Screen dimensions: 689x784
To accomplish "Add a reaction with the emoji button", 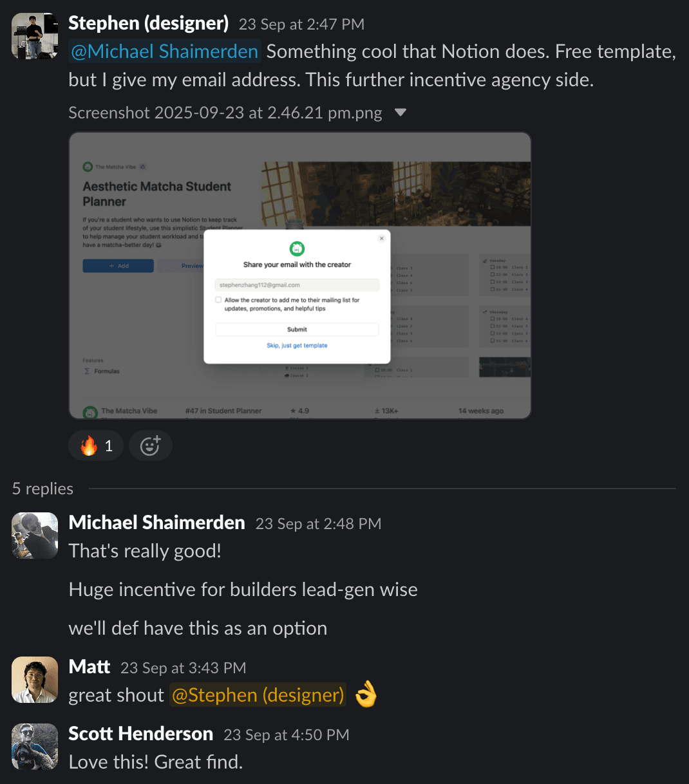I will coord(150,445).
